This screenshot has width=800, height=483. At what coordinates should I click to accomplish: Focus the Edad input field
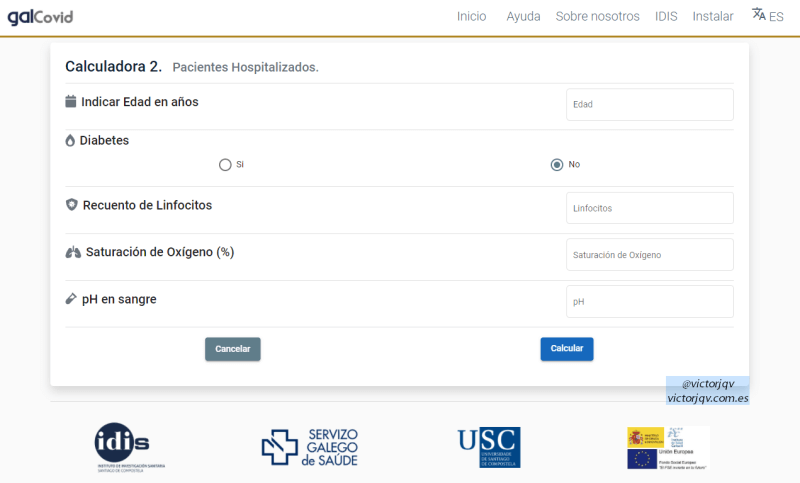pyautogui.click(x=649, y=105)
